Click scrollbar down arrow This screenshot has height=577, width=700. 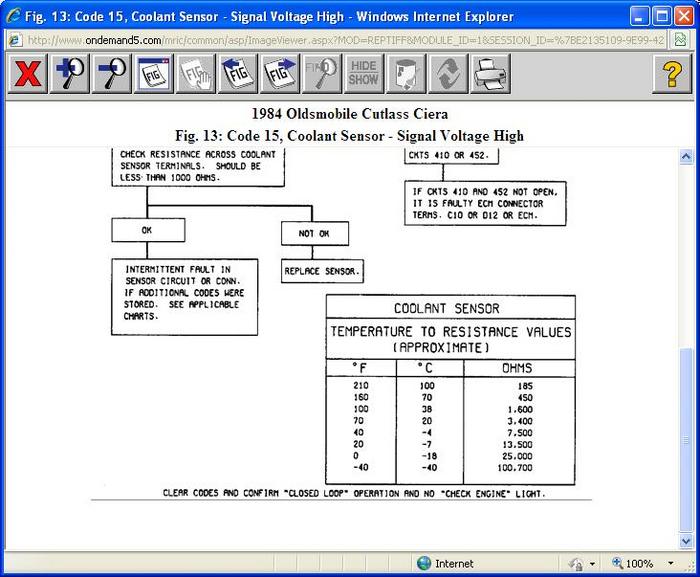point(686,541)
